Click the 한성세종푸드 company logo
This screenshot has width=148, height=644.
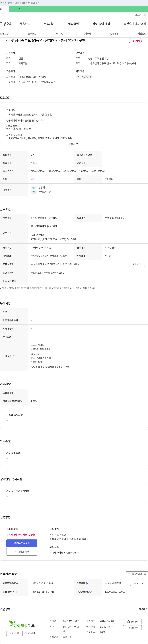click(x=22, y=624)
